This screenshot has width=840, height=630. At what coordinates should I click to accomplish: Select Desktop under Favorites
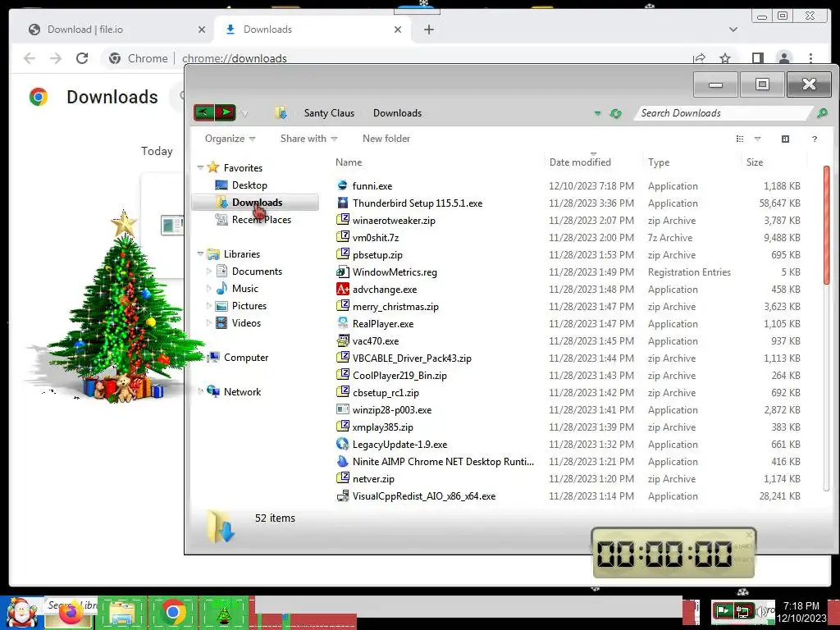pyautogui.click(x=249, y=185)
